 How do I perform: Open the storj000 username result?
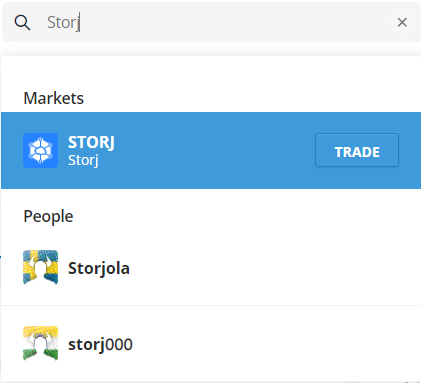point(100,344)
